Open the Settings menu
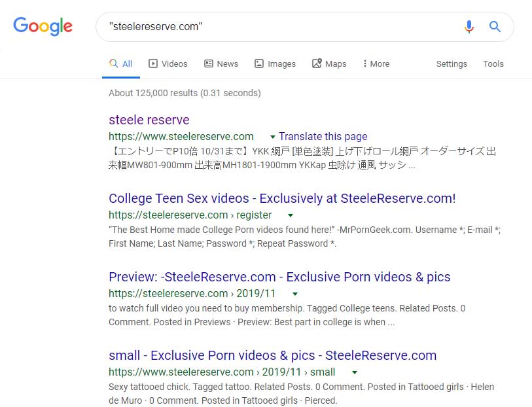The width and height of the screenshot is (532, 407). point(452,63)
